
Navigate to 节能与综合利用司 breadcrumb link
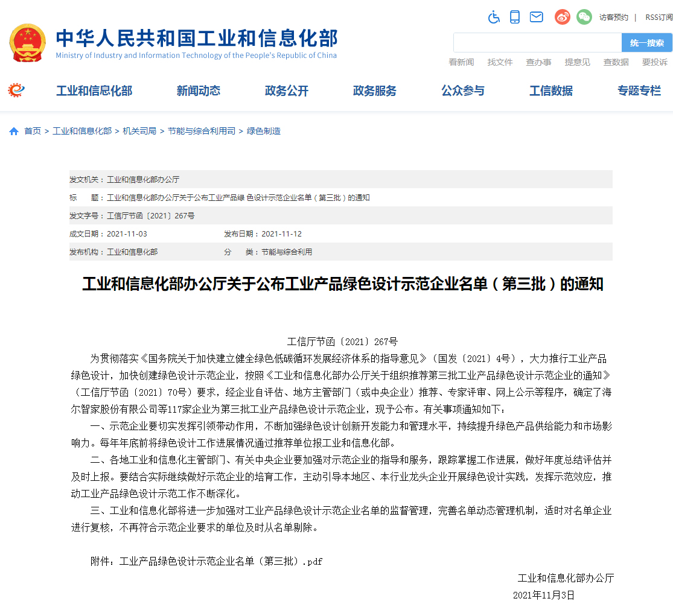[x=202, y=131]
